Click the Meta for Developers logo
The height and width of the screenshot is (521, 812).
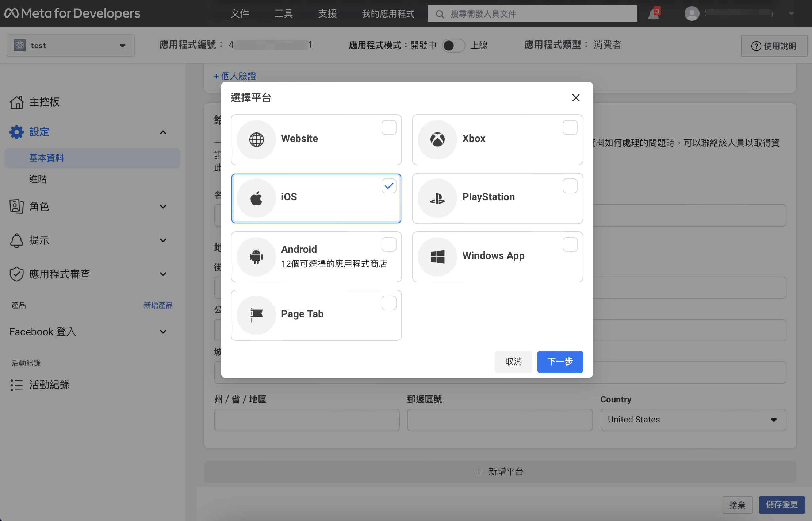tap(72, 13)
